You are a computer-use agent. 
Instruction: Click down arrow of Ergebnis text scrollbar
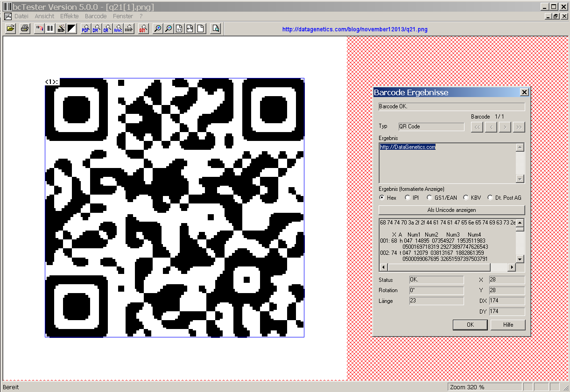tap(520, 179)
